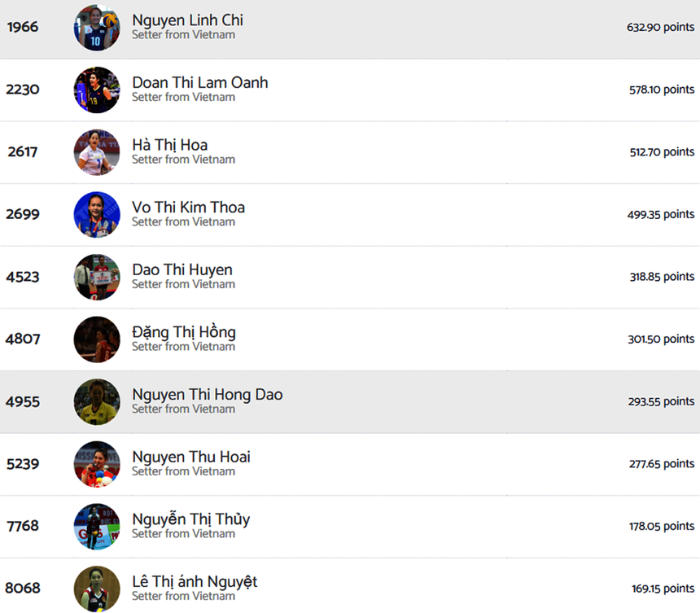Select Vo Thi Kim Thoa's avatar
700x613 pixels.
(x=97, y=215)
